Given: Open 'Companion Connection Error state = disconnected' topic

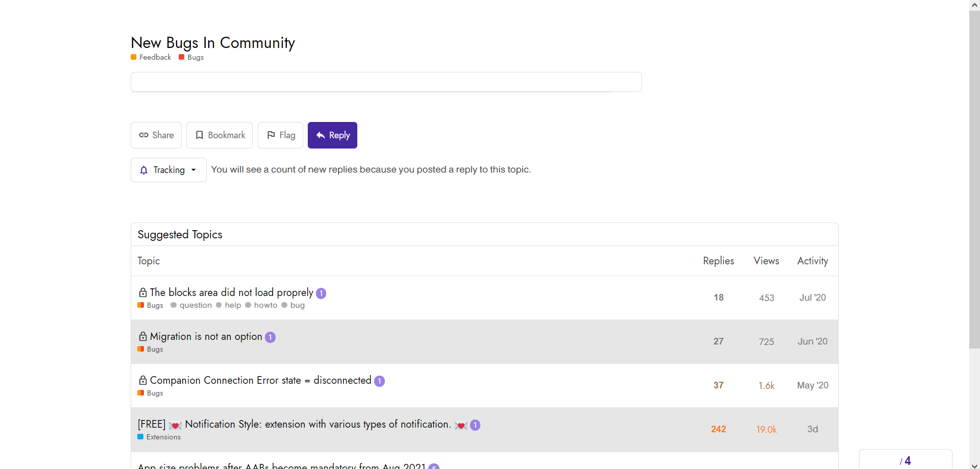Looking at the screenshot, I should point(260,380).
